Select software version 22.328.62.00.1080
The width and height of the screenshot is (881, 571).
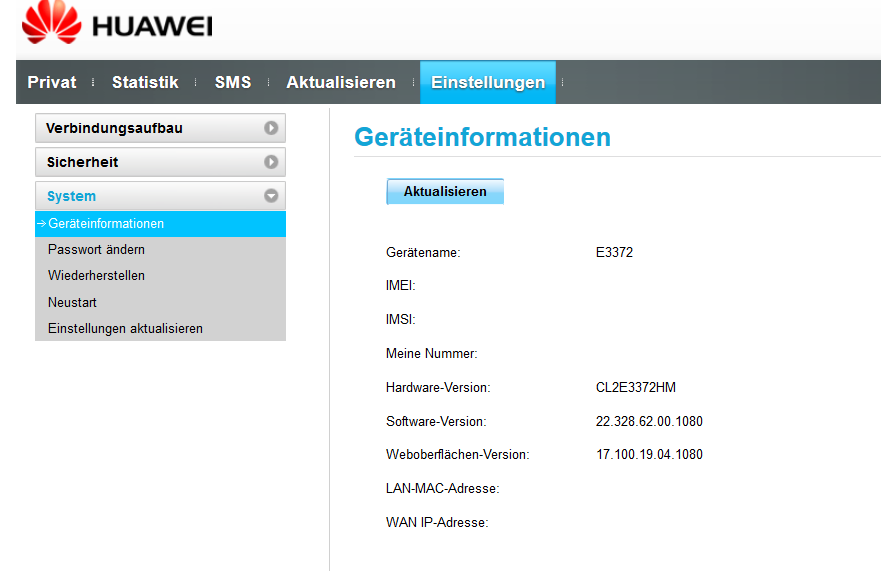[649, 421]
